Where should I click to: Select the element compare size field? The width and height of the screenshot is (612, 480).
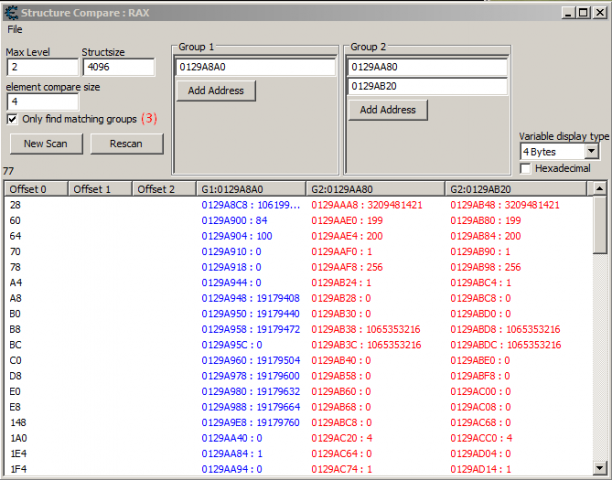tap(42, 101)
